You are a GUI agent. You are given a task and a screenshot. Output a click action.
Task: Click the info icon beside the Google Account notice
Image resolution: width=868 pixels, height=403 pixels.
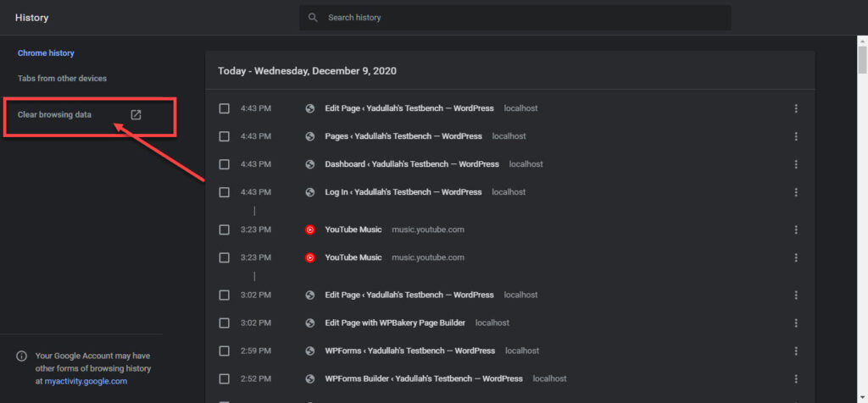(21, 356)
